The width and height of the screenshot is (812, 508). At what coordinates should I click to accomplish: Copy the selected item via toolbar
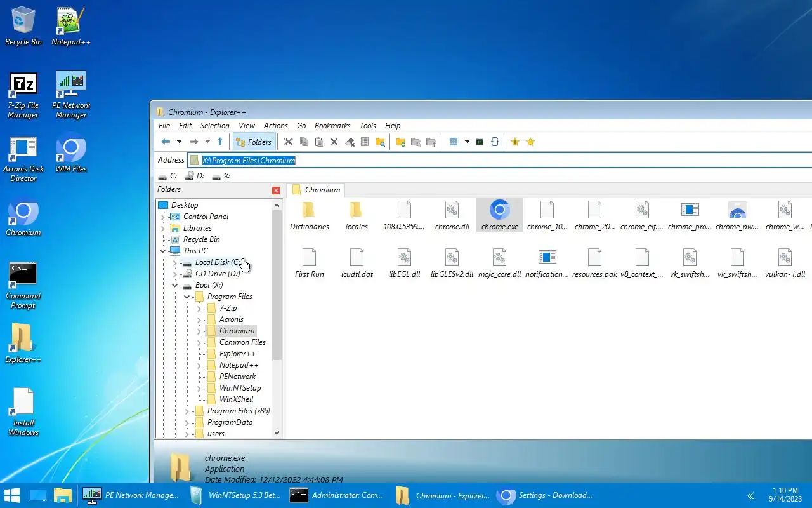coord(304,142)
